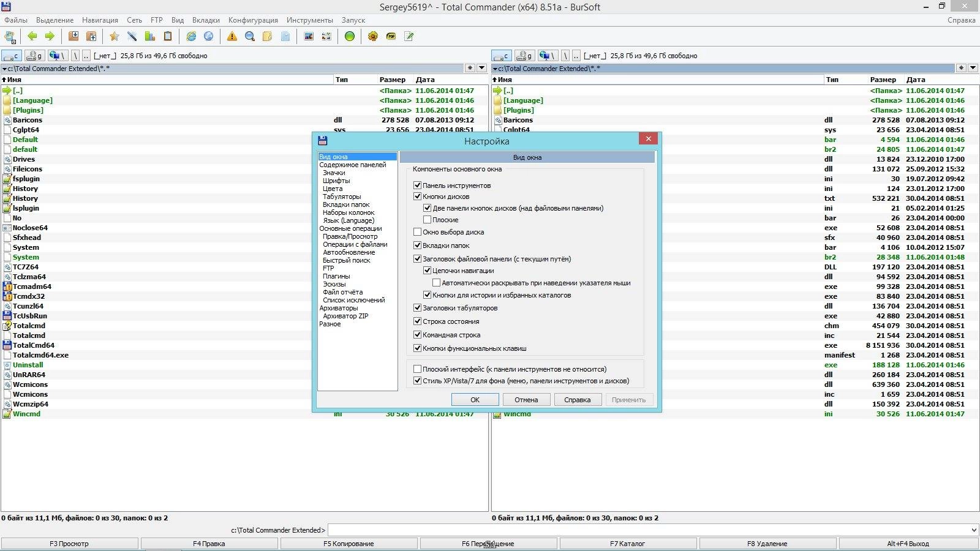Toggle Командная строка checkbox

point(418,335)
